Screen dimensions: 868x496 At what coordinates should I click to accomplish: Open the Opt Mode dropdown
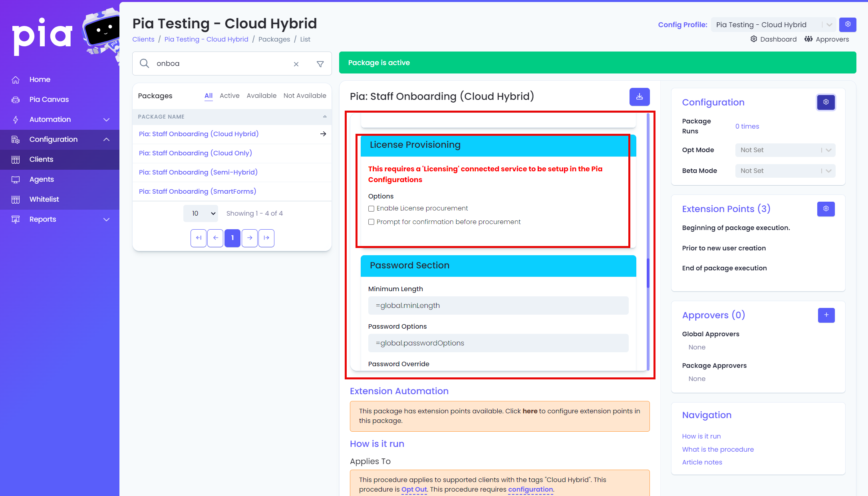pos(785,150)
